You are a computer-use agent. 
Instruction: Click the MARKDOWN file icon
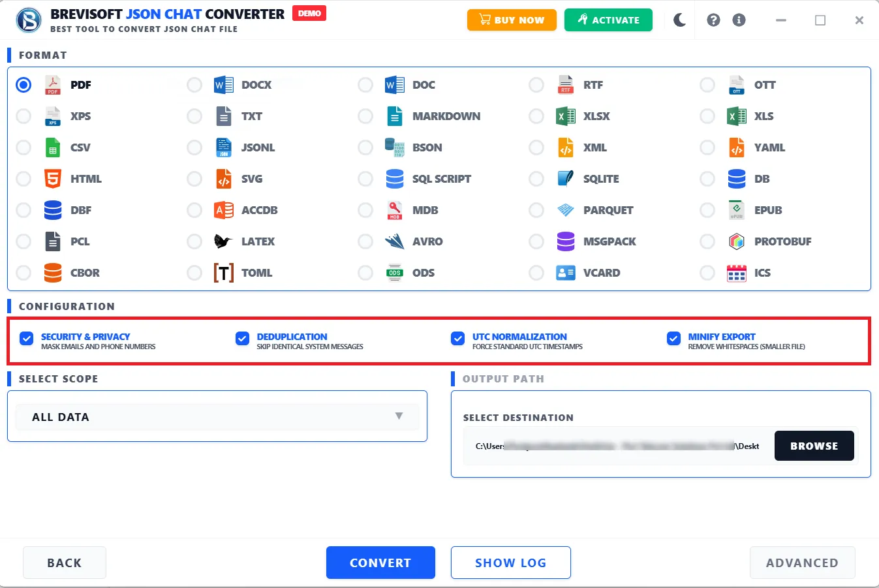395,116
